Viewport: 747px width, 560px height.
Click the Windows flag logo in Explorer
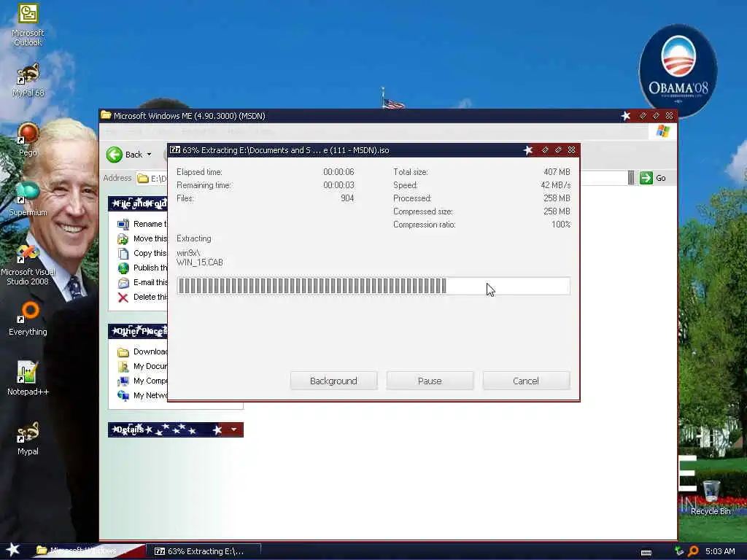pos(662,131)
